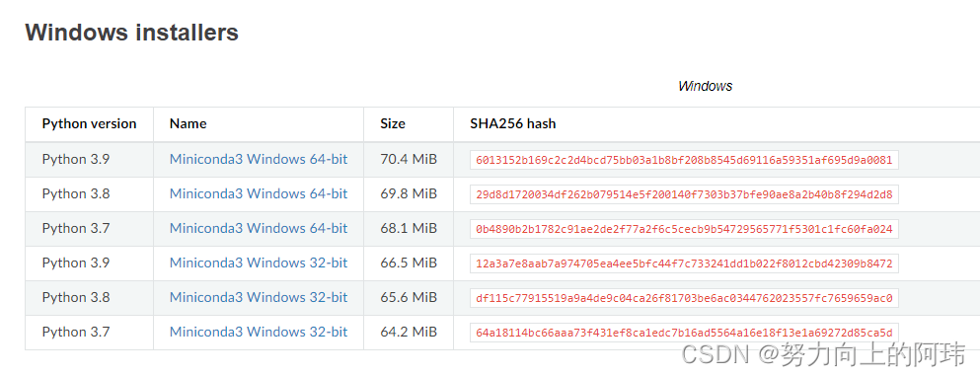Click the hash starting with 0b4890b2
The height and width of the screenshot is (376, 980).
[x=684, y=229]
